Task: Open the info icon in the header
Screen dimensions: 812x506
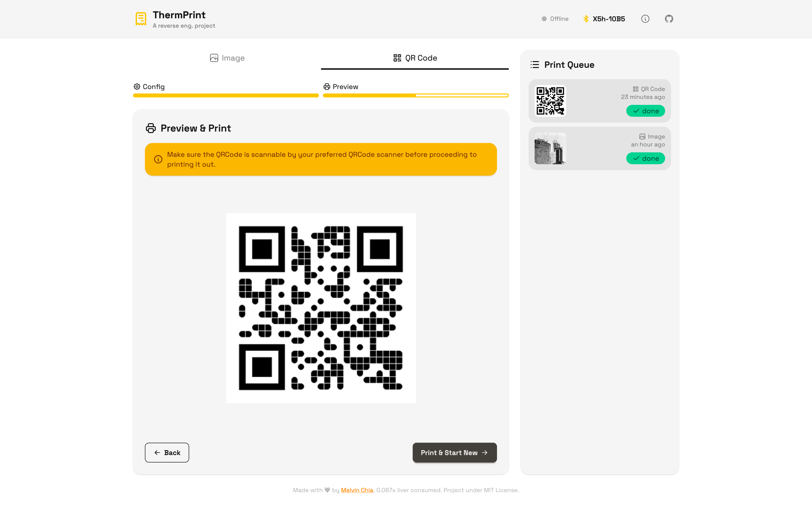Action: [x=645, y=19]
